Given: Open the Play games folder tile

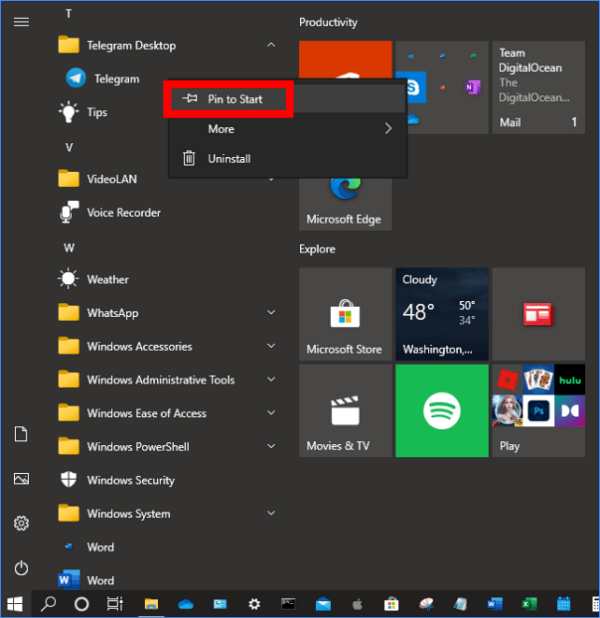Looking at the screenshot, I should point(538,411).
